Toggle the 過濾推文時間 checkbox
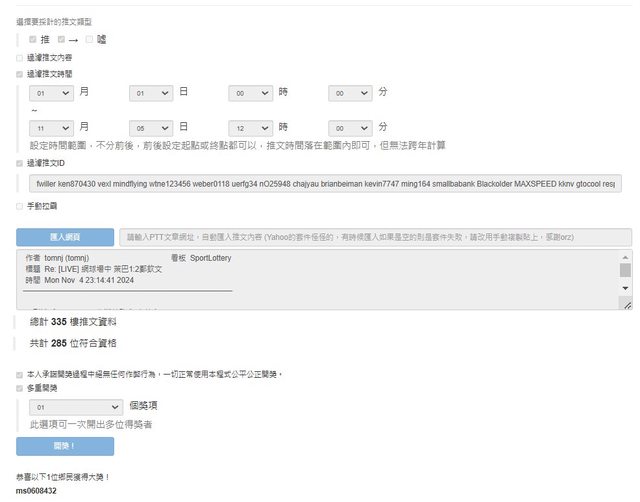This screenshot has width=640, height=502. coord(19,73)
